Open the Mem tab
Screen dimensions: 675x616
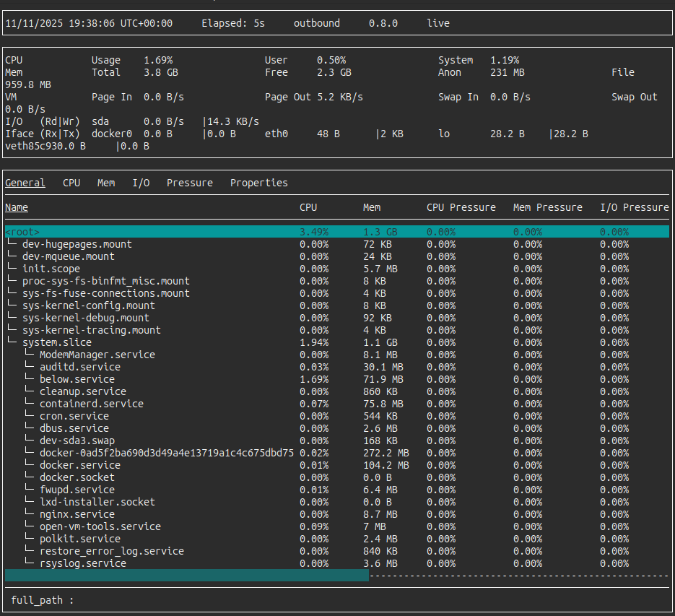pos(106,183)
